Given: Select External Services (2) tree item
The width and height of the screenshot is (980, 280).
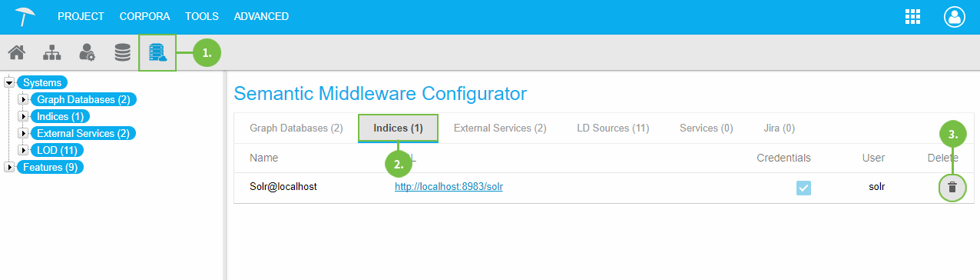Looking at the screenshot, I should tap(83, 133).
